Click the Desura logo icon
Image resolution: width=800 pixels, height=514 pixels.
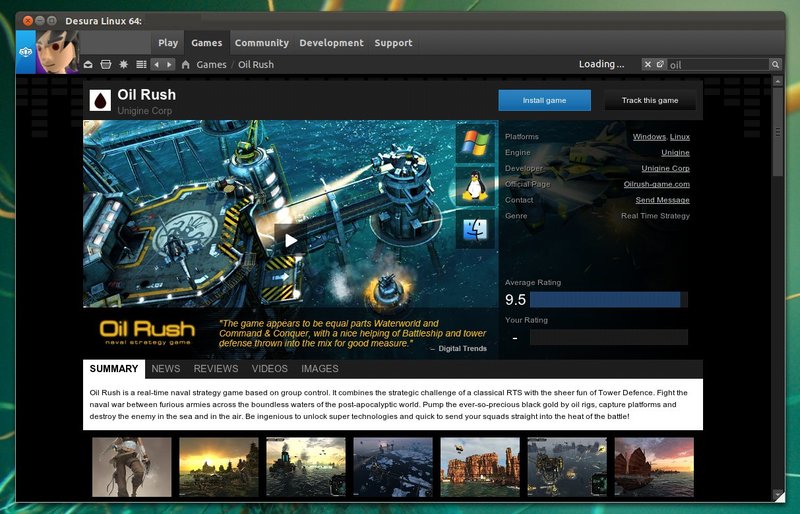pos(26,52)
